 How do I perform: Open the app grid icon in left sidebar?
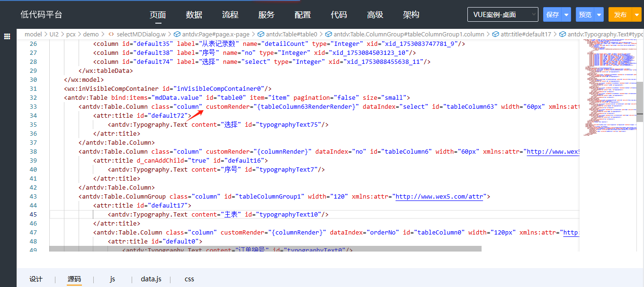[x=7, y=36]
